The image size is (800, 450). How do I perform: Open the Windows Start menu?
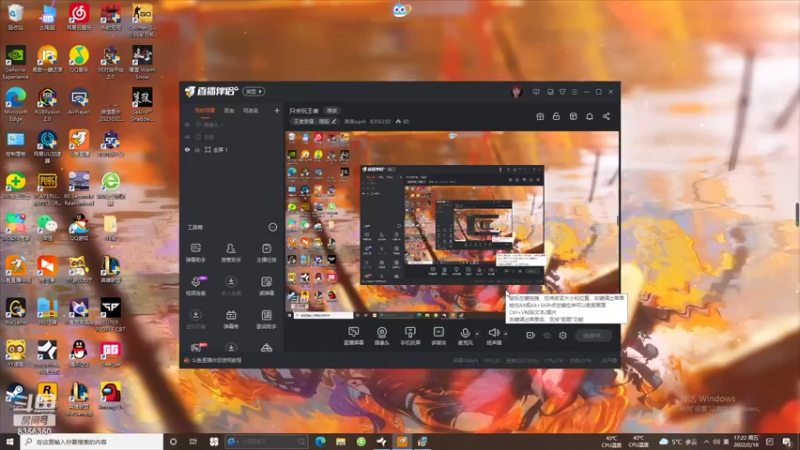10,441
